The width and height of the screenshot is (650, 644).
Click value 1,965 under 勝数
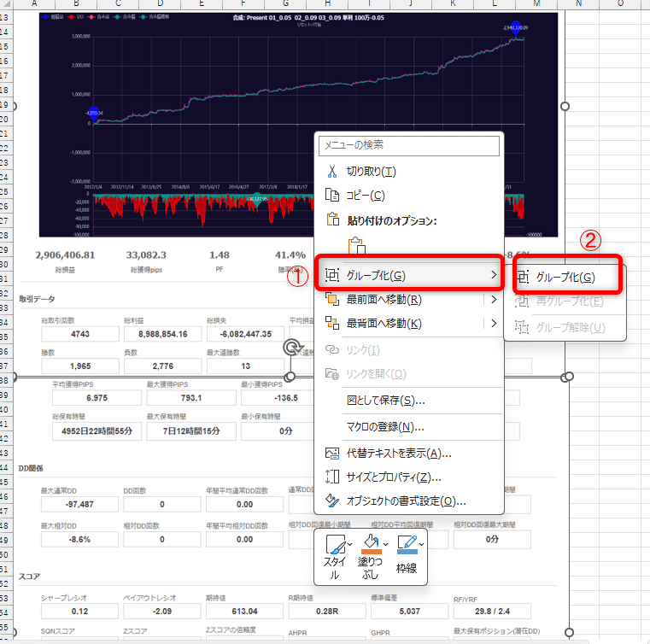(x=80, y=366)
